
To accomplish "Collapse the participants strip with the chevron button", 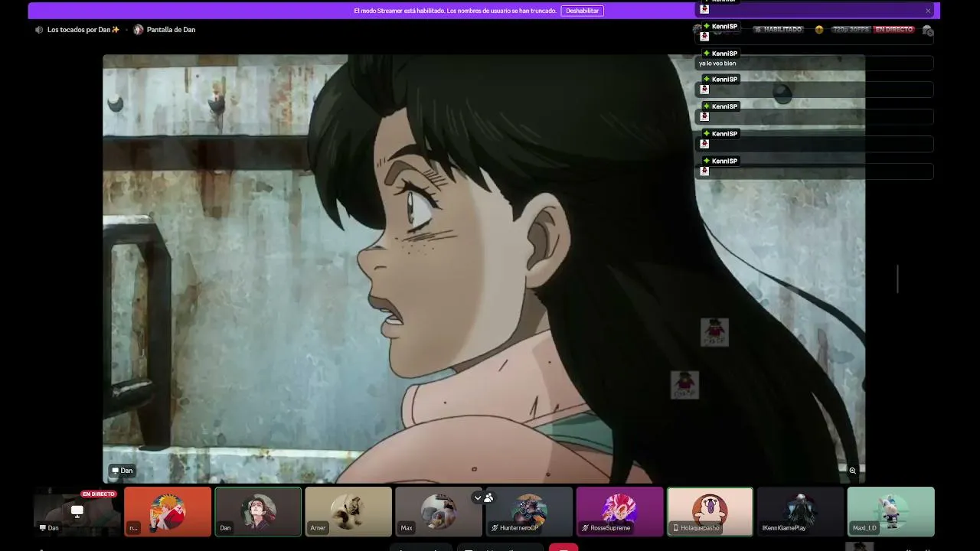I will coord(478,497).
